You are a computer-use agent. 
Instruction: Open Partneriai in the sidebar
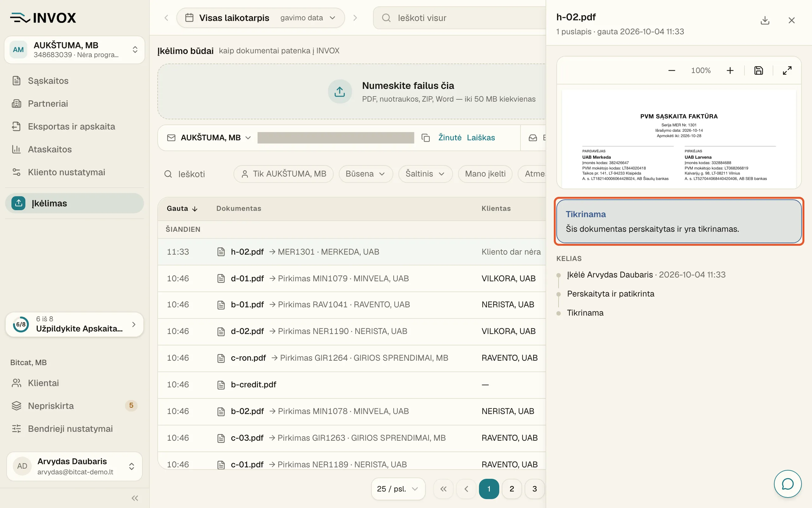tap(75, 104)
